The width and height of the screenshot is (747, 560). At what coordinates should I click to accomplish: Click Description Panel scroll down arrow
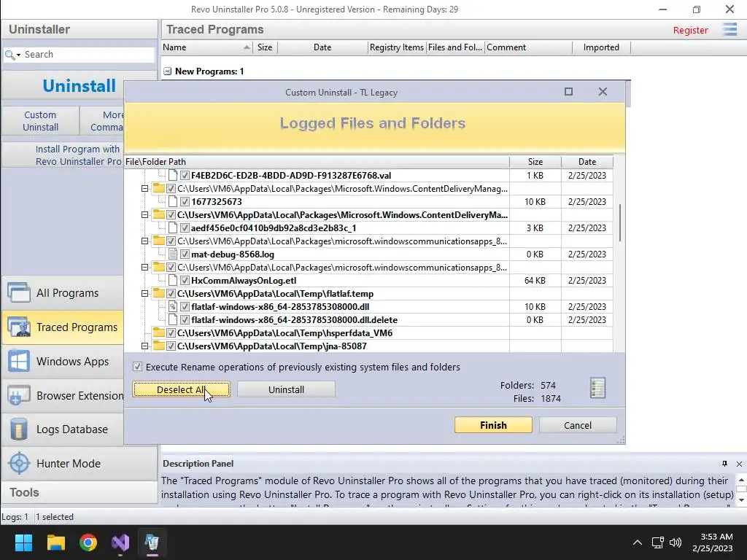click(741, 500)
